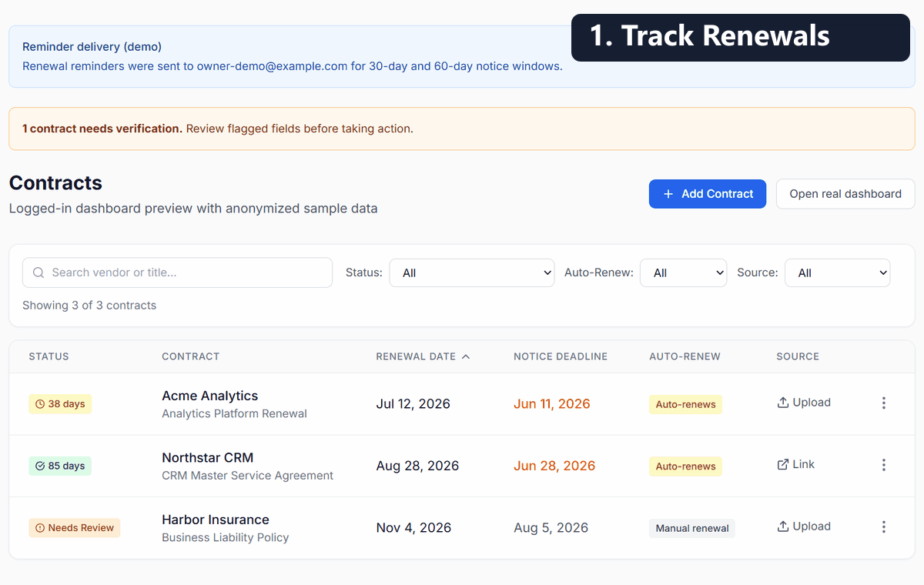Click Business Liability Policy subtitle
Screen dimensions: 924x585
tap(226, 537)
